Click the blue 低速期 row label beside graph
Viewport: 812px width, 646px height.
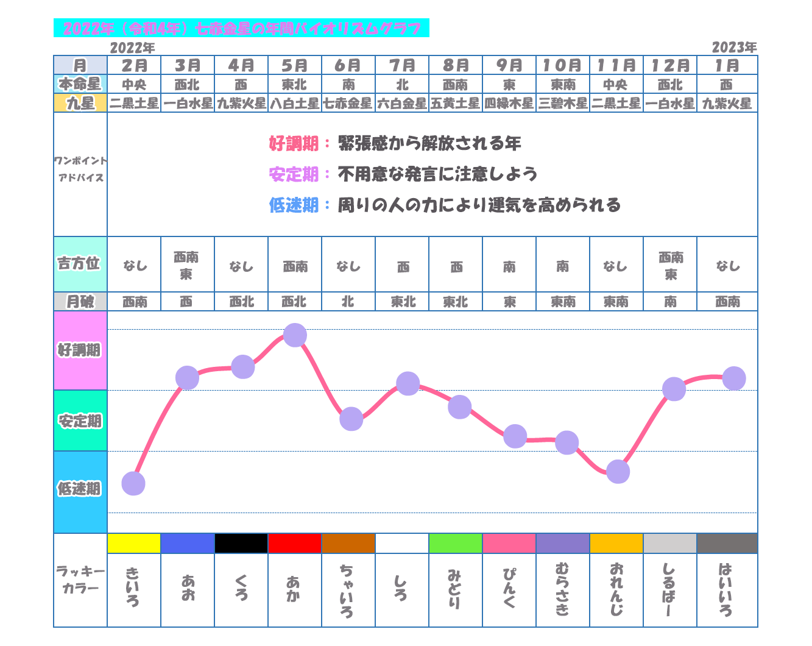point(80,489)
